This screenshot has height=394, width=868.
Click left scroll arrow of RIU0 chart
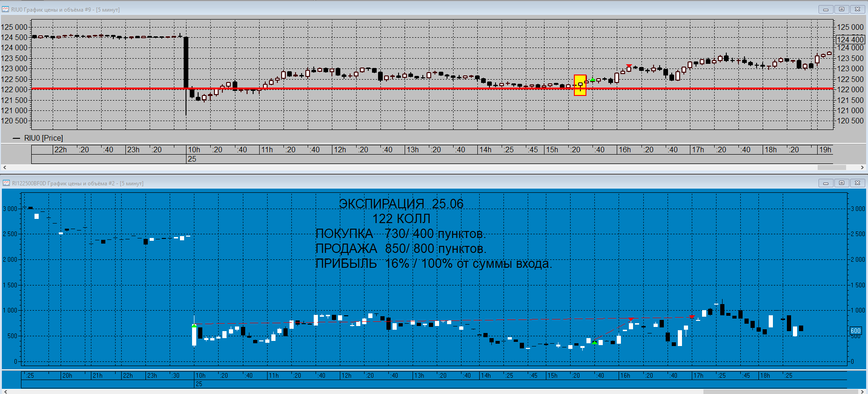[x=5, y=168]
